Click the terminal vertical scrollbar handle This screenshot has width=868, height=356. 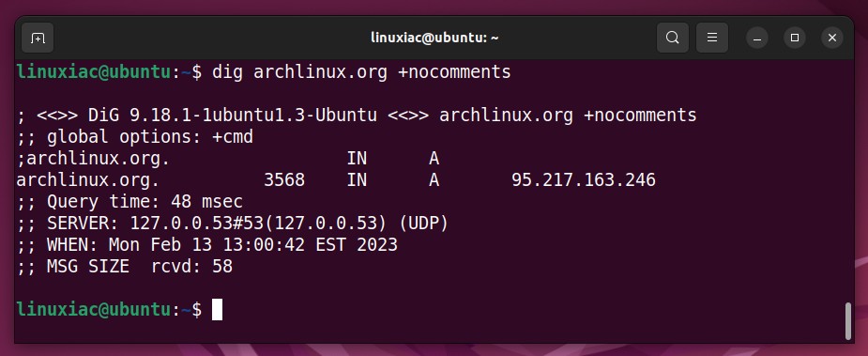(847, 320)
